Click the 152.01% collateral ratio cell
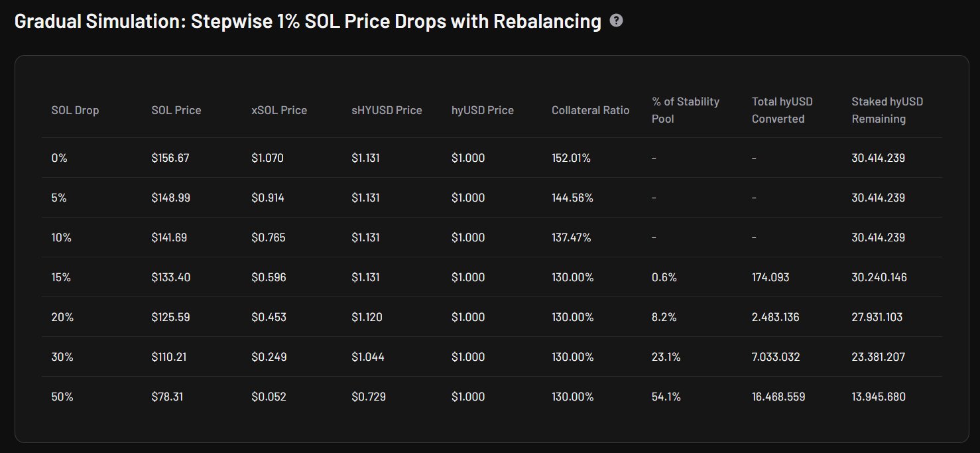 pyautogui.click(x=571, y=158)
